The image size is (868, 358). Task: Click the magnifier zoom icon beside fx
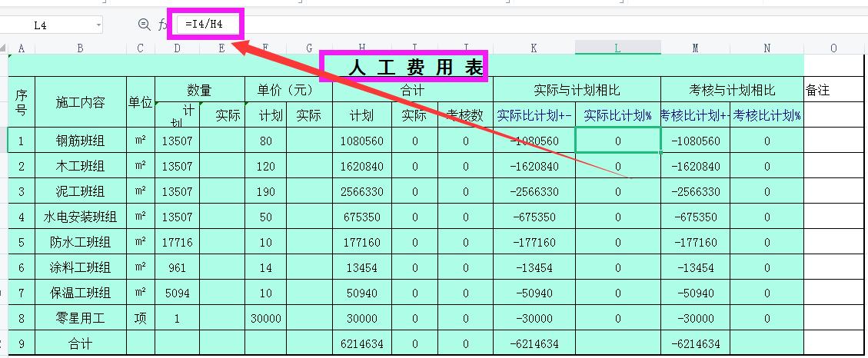pyautogui.click(x=144, y=25)
